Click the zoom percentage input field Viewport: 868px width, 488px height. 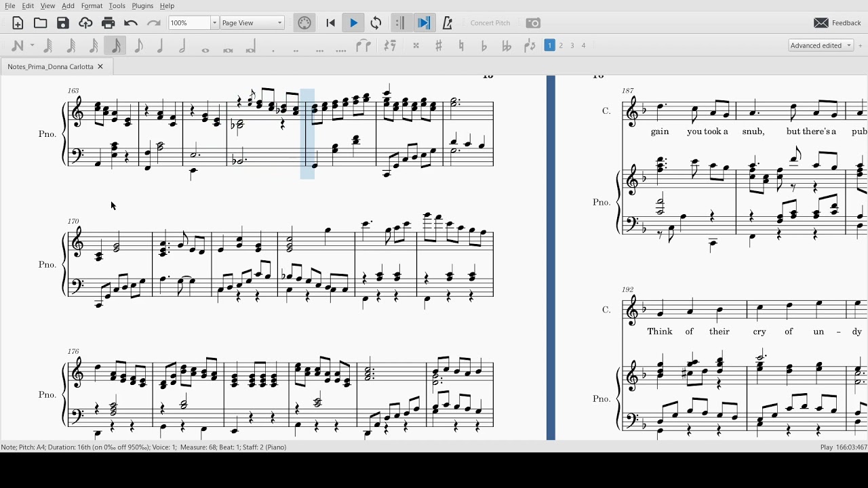[x=189, y=23]
